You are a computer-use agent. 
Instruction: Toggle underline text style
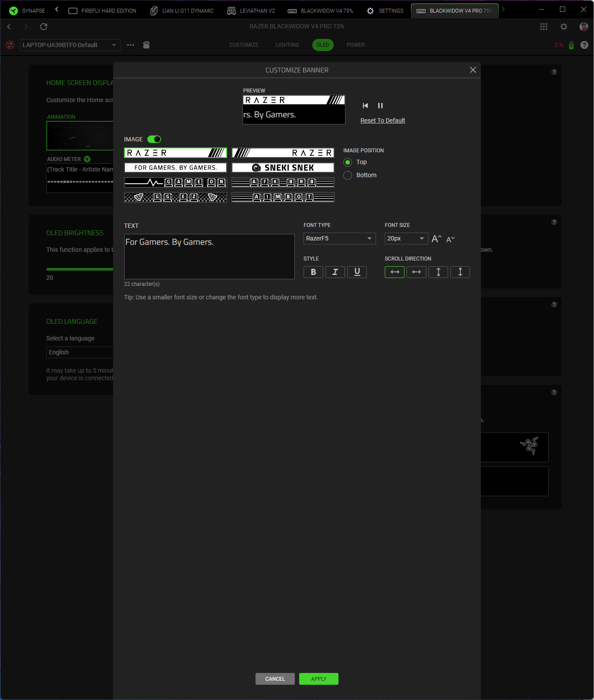[357, 272]
